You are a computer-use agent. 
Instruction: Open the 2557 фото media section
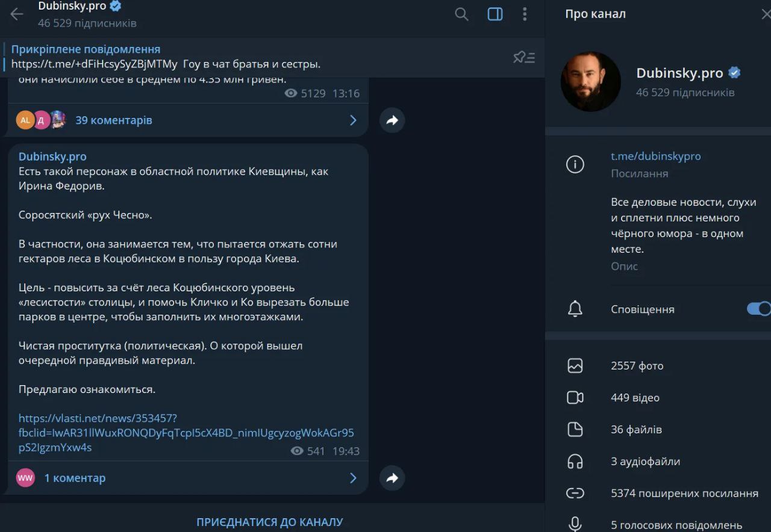(x=637, y=366)
